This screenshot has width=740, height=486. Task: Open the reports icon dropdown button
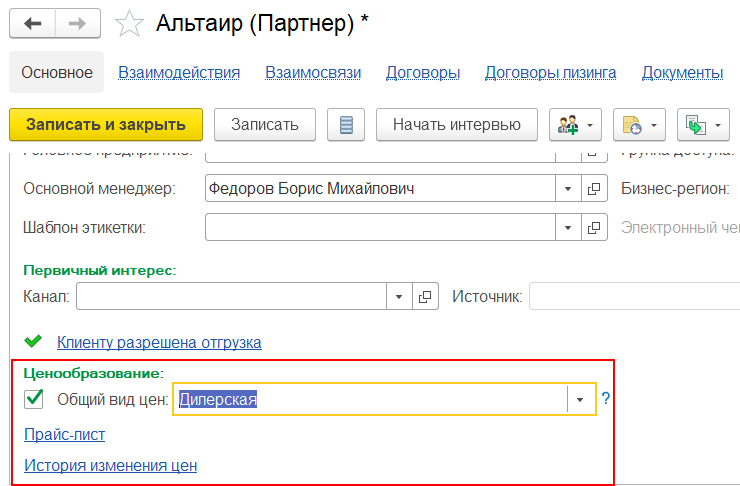(x=638, y=125)
